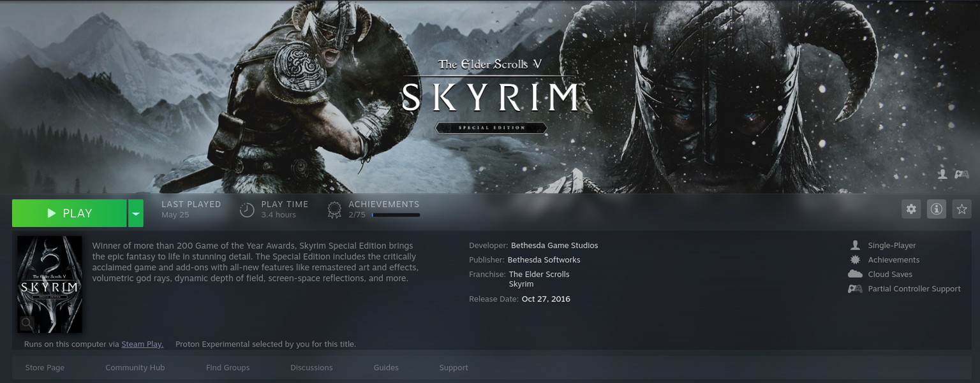Open the Guides section
980x383 pixels.
coord(385,368)
